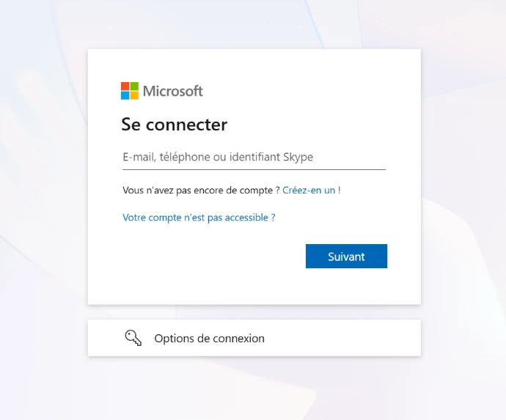Click the yellow square of Microsoft logo

[x=134, y=95]
